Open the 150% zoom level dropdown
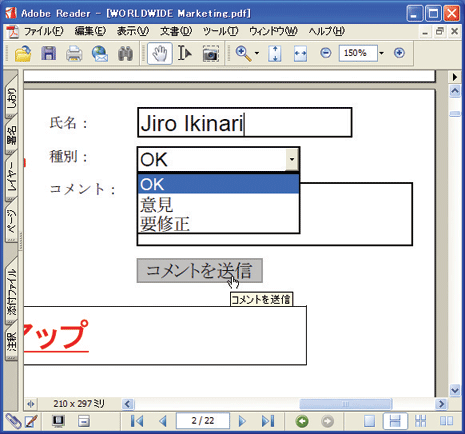Screen dimensions: 465x434 point(381,53)
